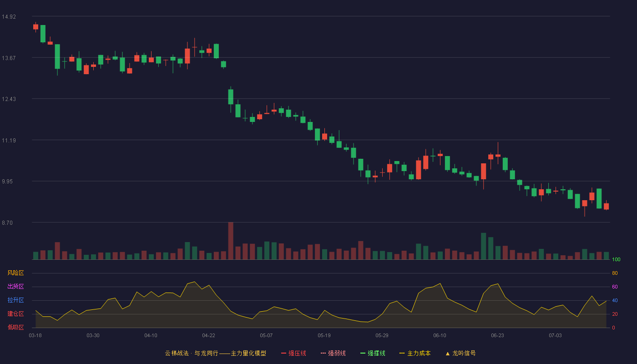Toggle the 主力成本 legend item

tap(415, 353)
